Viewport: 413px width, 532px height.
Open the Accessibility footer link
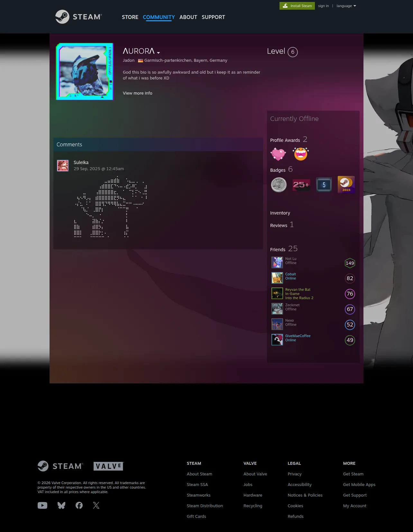tap(299, 484)
